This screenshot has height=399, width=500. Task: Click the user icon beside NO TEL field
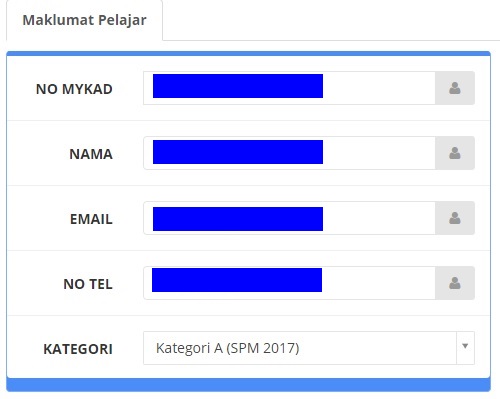(x=455, y=283)
